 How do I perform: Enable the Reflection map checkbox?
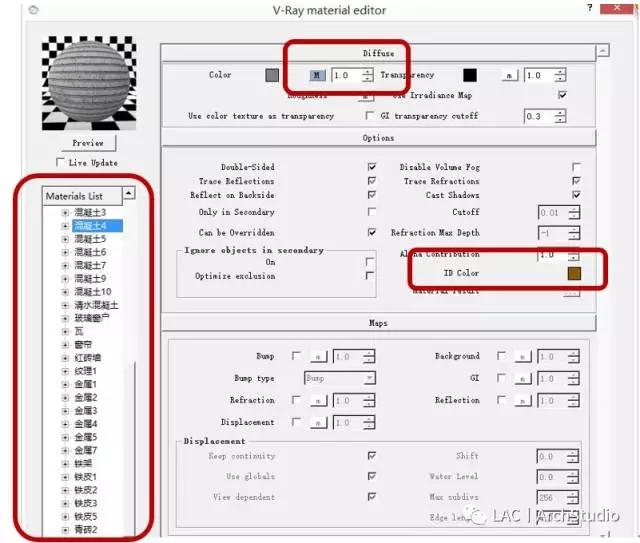click(x=501, y=400)
